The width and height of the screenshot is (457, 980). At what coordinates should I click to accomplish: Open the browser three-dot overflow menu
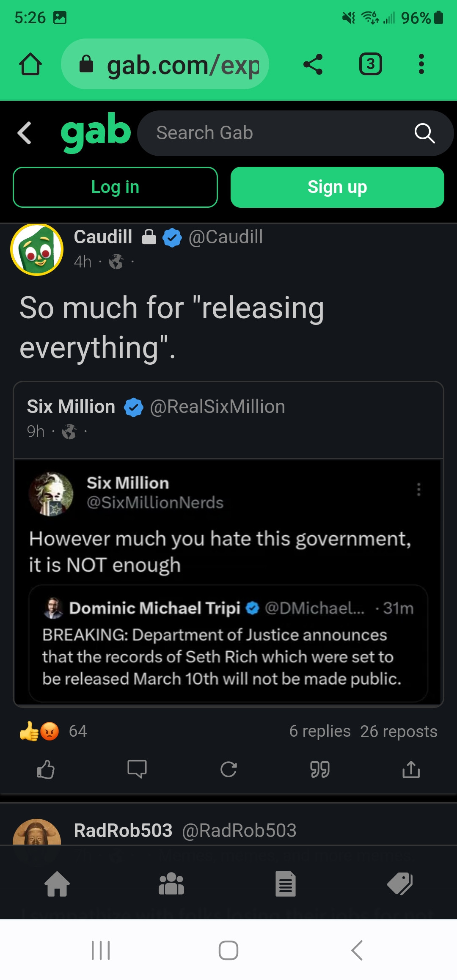(421, 64)
